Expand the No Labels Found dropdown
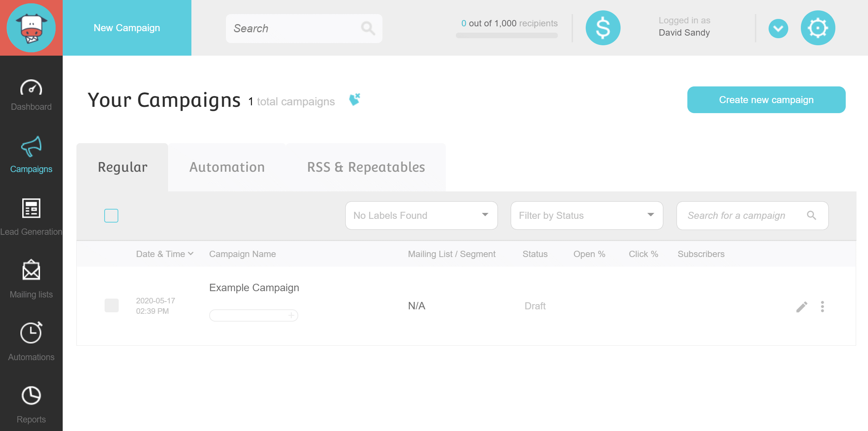This screenshot has height=431, width=868. 421,215
